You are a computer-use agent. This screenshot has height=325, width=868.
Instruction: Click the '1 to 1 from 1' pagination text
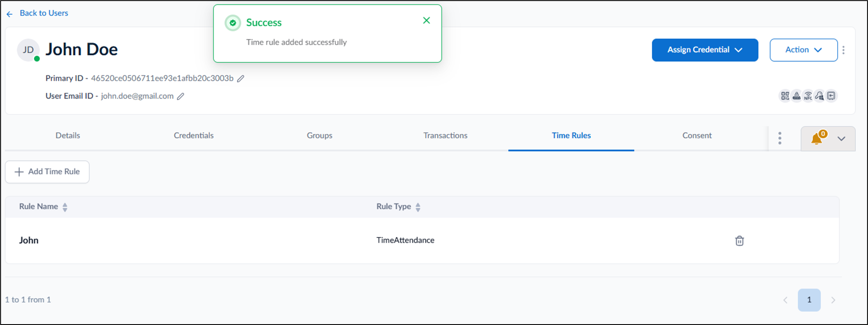[x=28, y=299]
